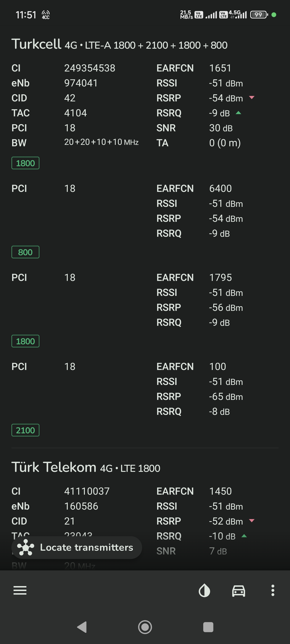Viewport: 290px width, 644px height.
Task: Tap the red RSRP arrow for Türk Telekom
Action: pyautogui.click(x=252, y=521)
